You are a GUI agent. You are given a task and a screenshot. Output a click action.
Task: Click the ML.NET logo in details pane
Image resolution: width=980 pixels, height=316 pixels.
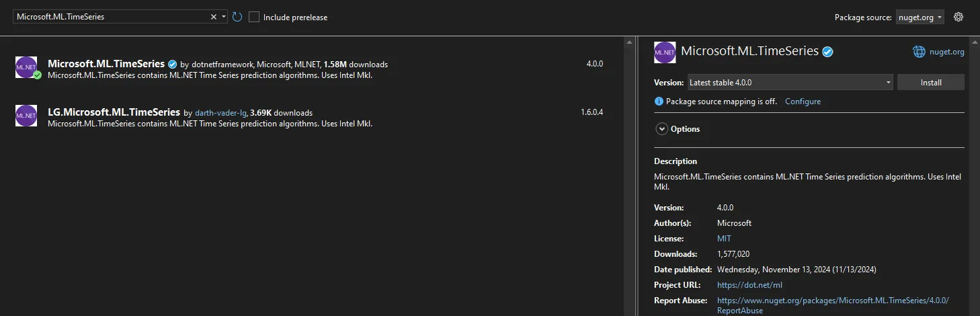point(665,52)
